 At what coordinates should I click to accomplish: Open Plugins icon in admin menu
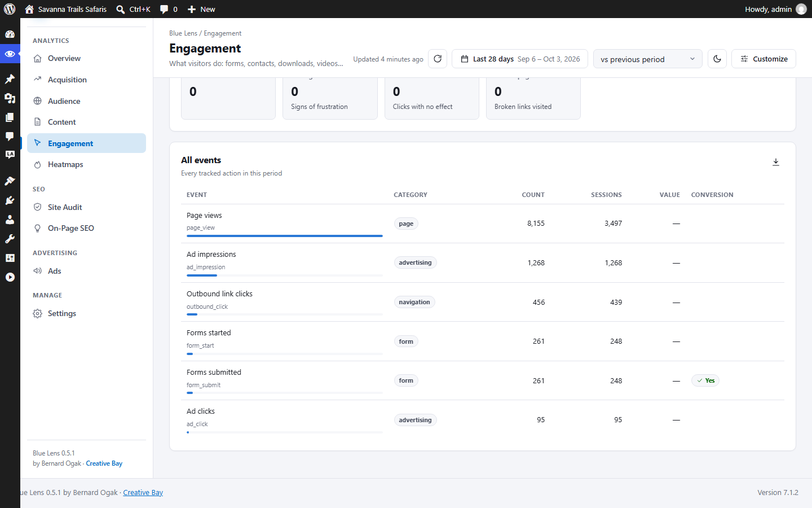click(x=10, y=200)
